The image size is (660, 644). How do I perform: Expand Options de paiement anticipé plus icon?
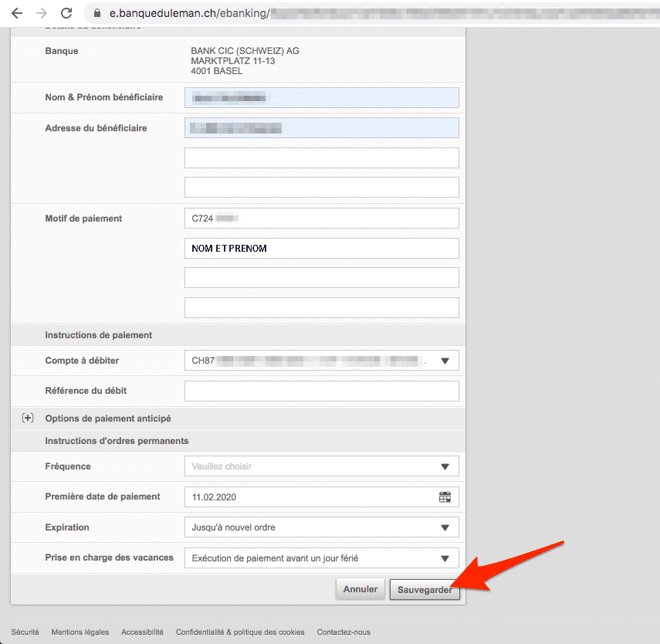click(28, 418)
